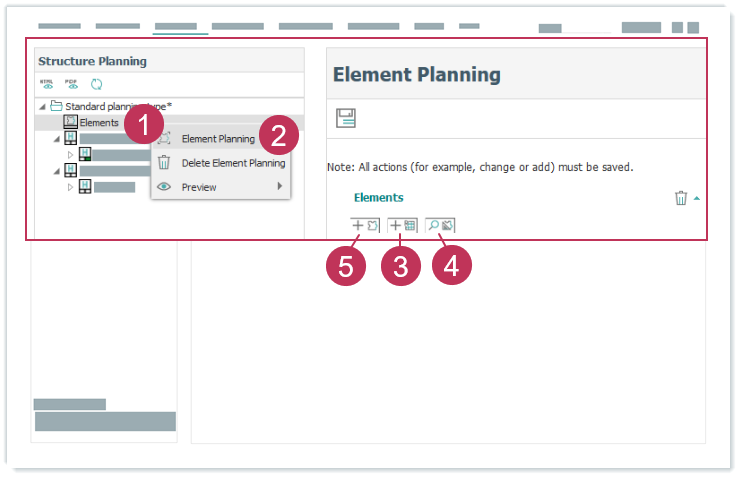Image resolution: width=740 pixels, height=478 pixels.
Task: Select the Elements node in the tree
Action: (x=98, y=122)
